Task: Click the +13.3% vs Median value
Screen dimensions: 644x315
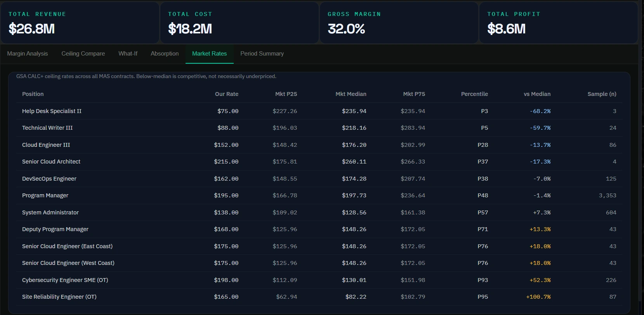Action: (540, 229)
